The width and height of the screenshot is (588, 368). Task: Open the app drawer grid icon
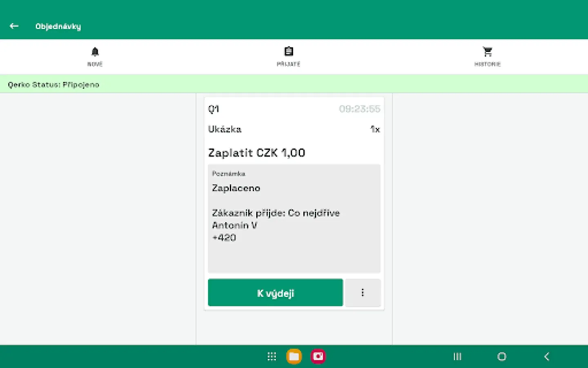point(272,357)
